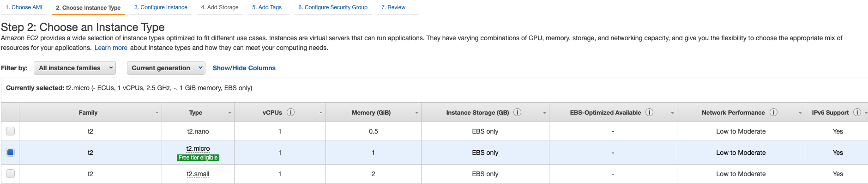Click the t2.small type link
This screenshot has width=868, height=184.
pos(198,174)
